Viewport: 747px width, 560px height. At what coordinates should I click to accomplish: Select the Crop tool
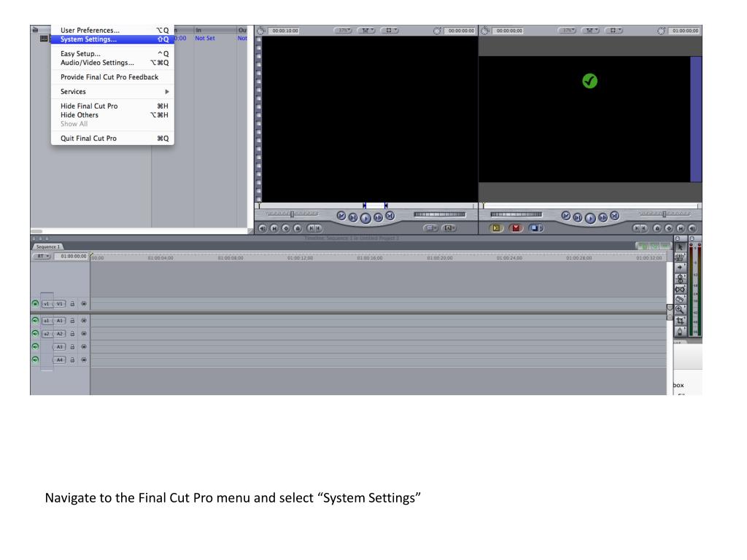tap(680, 321)
